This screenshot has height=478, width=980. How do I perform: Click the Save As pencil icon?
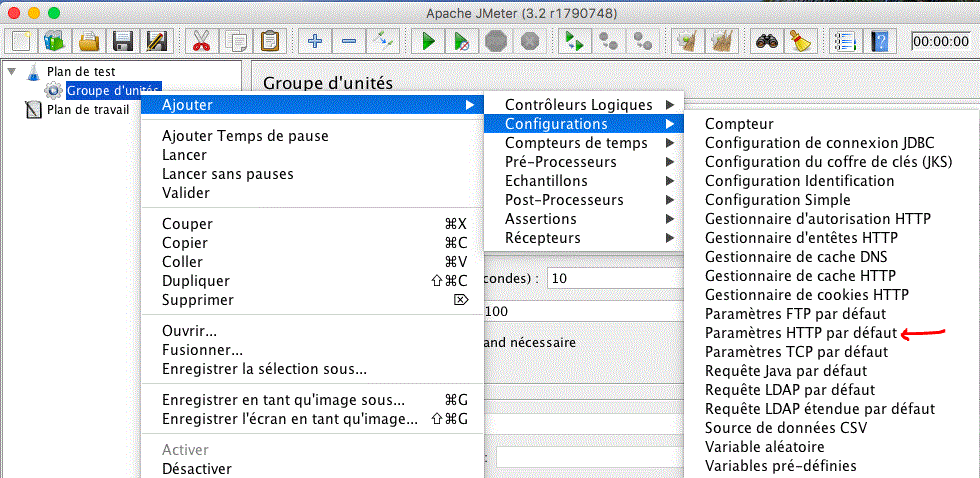[x=156, y=42]
